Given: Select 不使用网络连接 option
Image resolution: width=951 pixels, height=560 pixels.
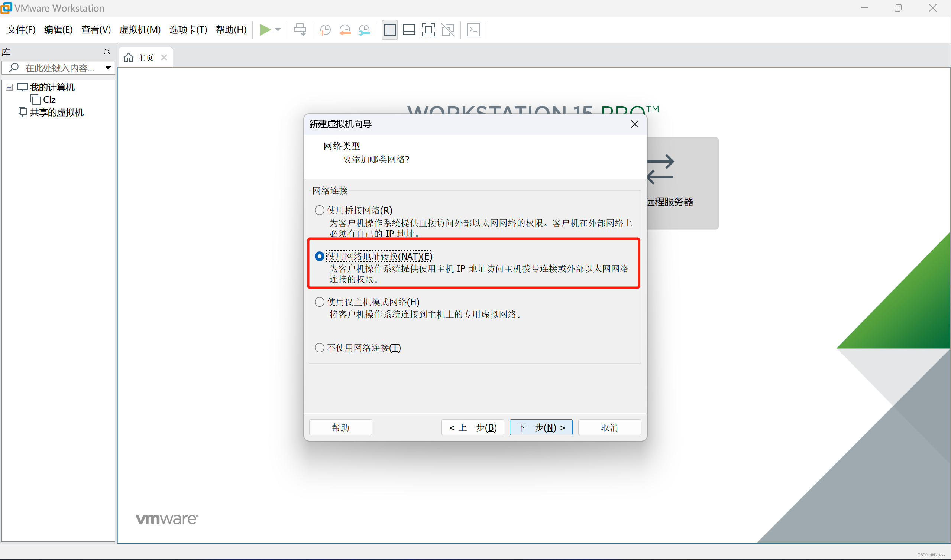Looking at the screenshot, I should pos(319,348).
